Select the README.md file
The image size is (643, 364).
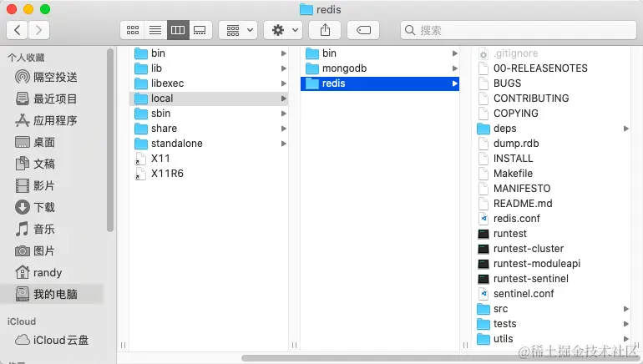click(551, 204)
